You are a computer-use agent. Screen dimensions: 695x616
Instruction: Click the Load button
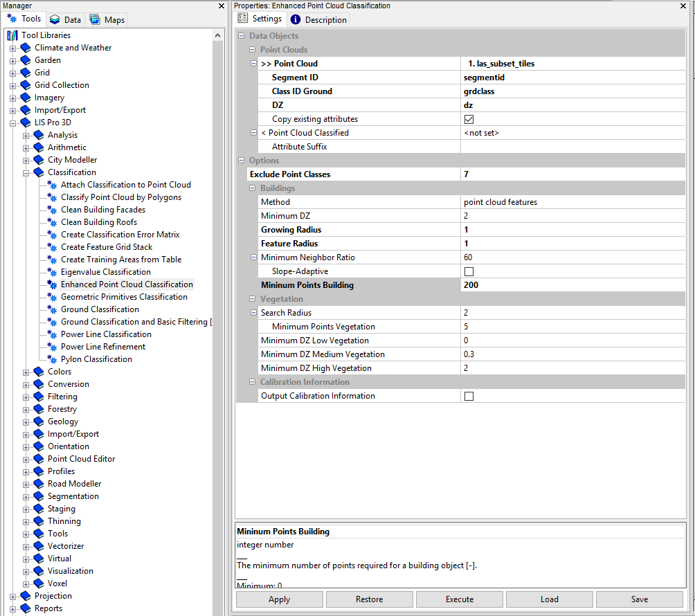[x=549, y=599]
